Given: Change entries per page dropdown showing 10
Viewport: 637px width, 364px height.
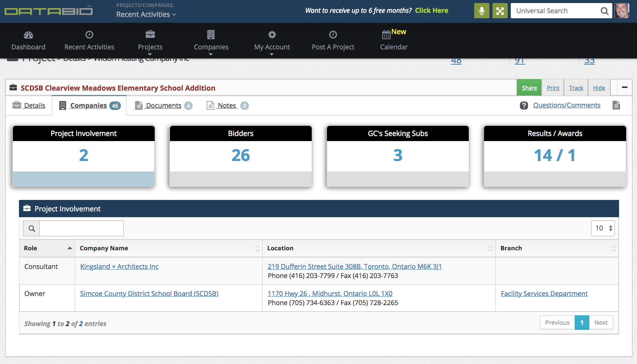Looking at the screenshot, I should 603,228.
